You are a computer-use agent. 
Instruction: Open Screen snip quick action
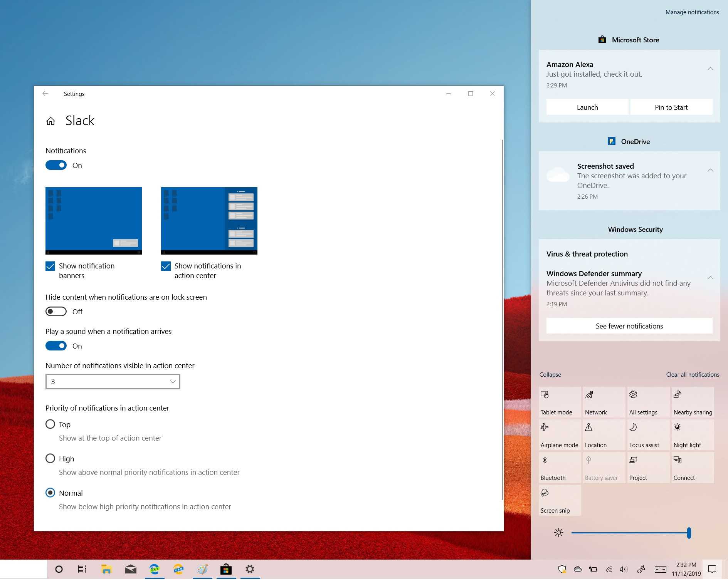[x=559, y=500]
